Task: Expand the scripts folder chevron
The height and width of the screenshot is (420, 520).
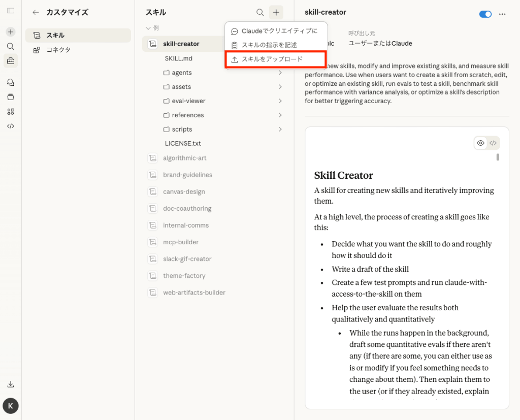Action: (280, 130)
